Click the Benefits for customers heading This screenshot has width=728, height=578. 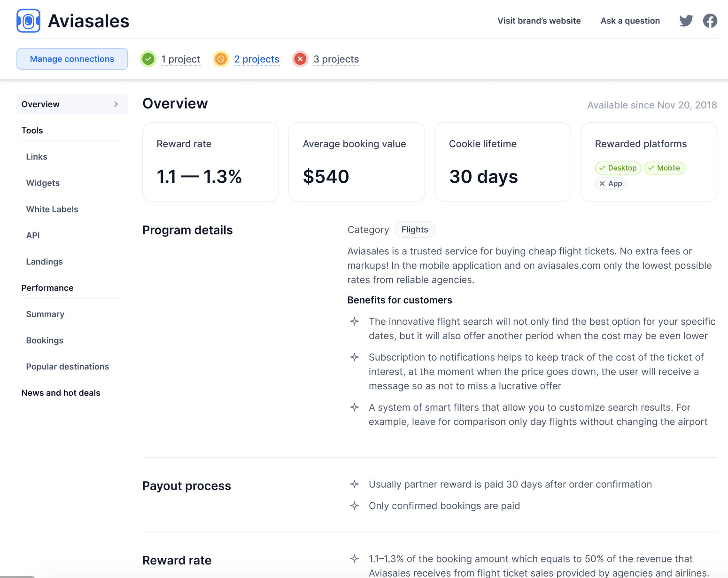(400, 300)
